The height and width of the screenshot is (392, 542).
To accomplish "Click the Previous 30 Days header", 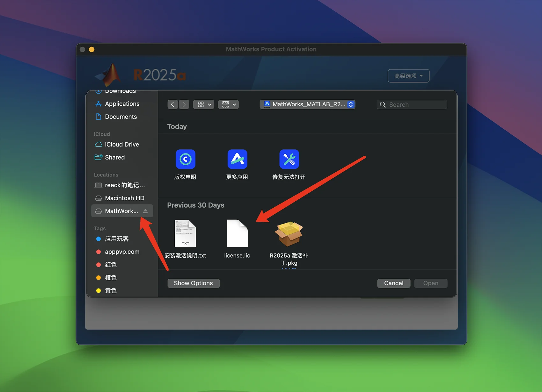I will point(196,205).
